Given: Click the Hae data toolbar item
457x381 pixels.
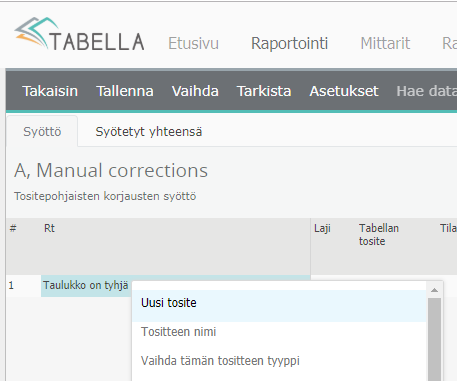Looking at the screenshot, I should tap(427, 91).
